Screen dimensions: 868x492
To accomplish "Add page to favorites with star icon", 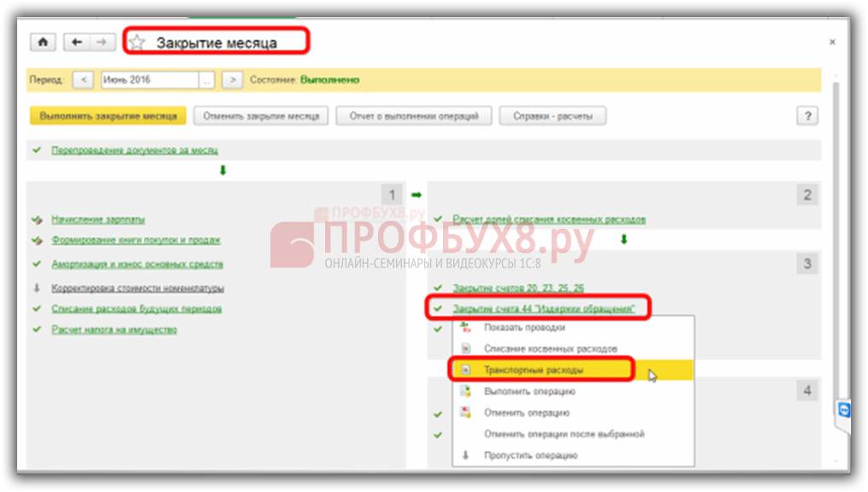I will (137, 43).
